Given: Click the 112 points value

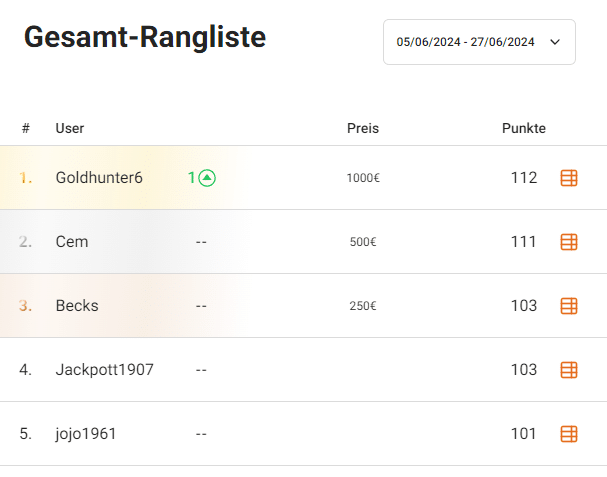Looking at the screenshot, I should 523,178.
